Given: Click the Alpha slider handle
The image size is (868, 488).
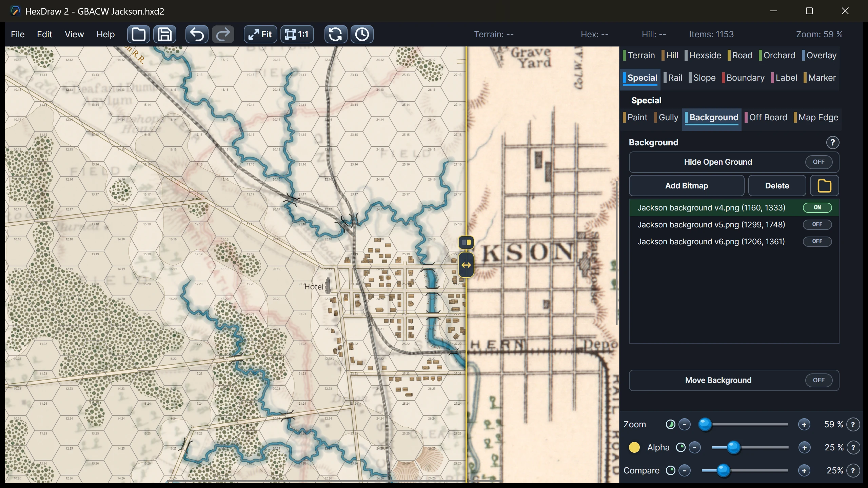Looking at the screenshot, I should click(734, 447).
